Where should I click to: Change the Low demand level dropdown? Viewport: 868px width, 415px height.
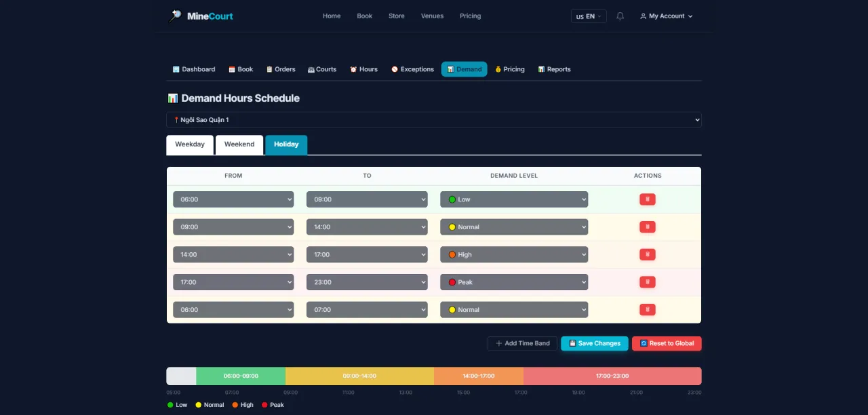[514, 199]
